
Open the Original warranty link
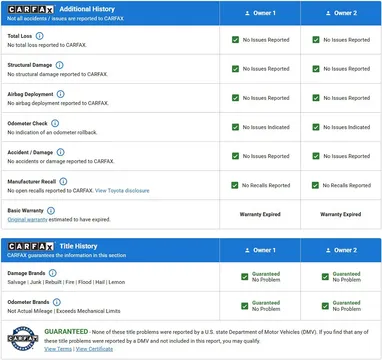pos(27,220)
